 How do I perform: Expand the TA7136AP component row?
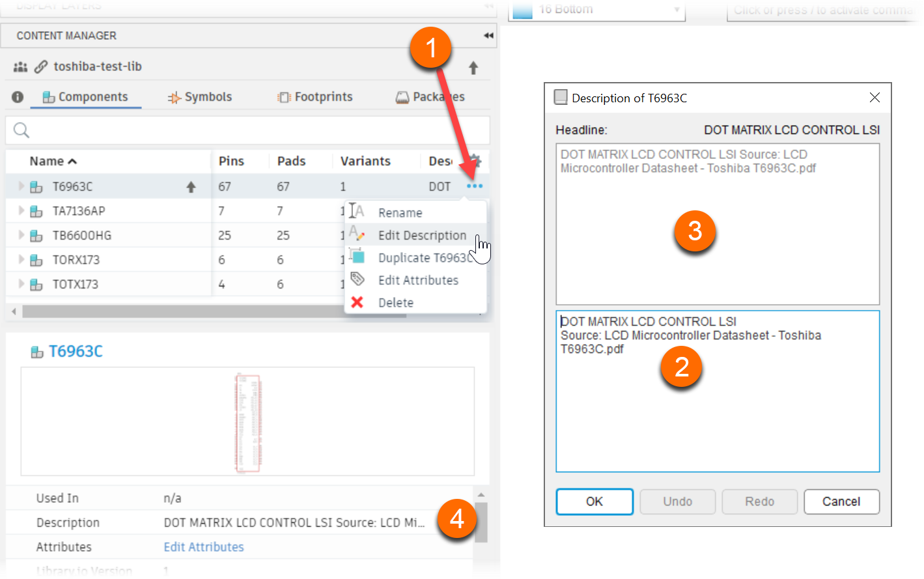click(21, 210)
